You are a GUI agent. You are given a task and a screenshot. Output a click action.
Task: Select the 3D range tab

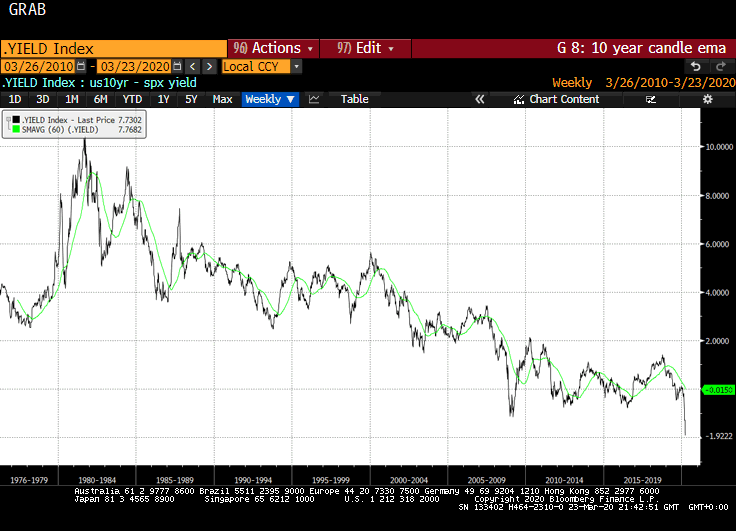tap(42, 99)
